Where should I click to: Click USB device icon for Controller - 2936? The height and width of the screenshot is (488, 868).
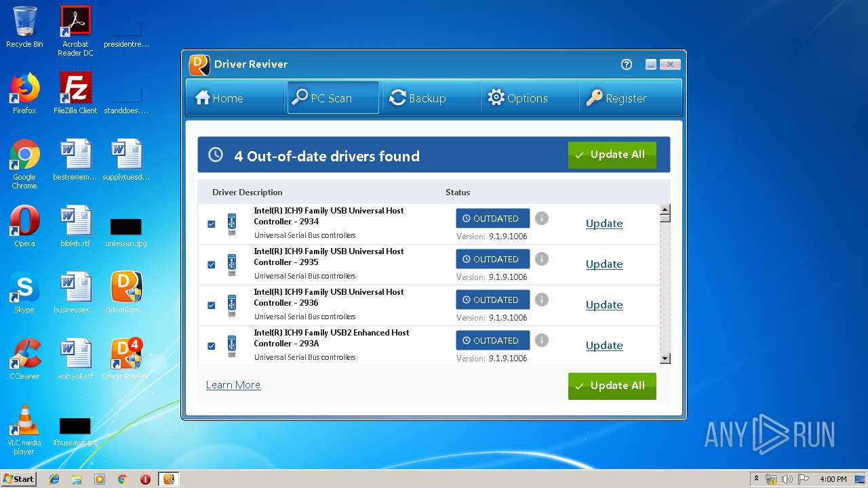coord(232,306)
